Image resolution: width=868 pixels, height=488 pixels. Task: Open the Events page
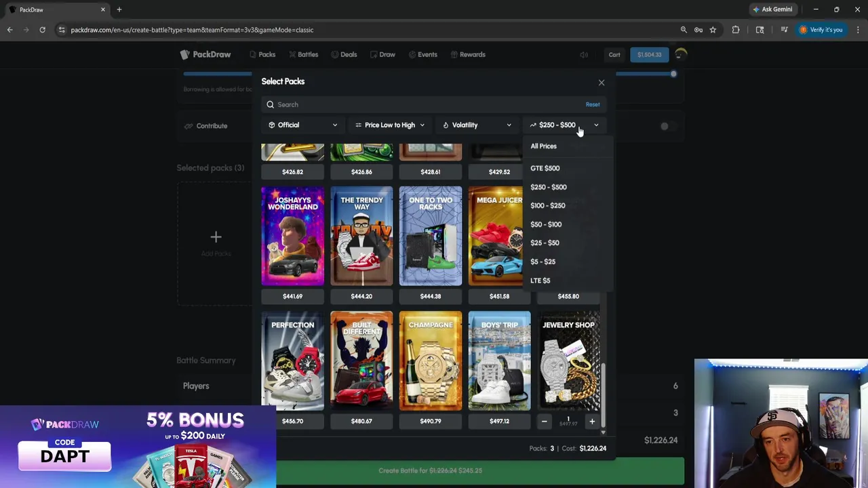tap(423, 54)
